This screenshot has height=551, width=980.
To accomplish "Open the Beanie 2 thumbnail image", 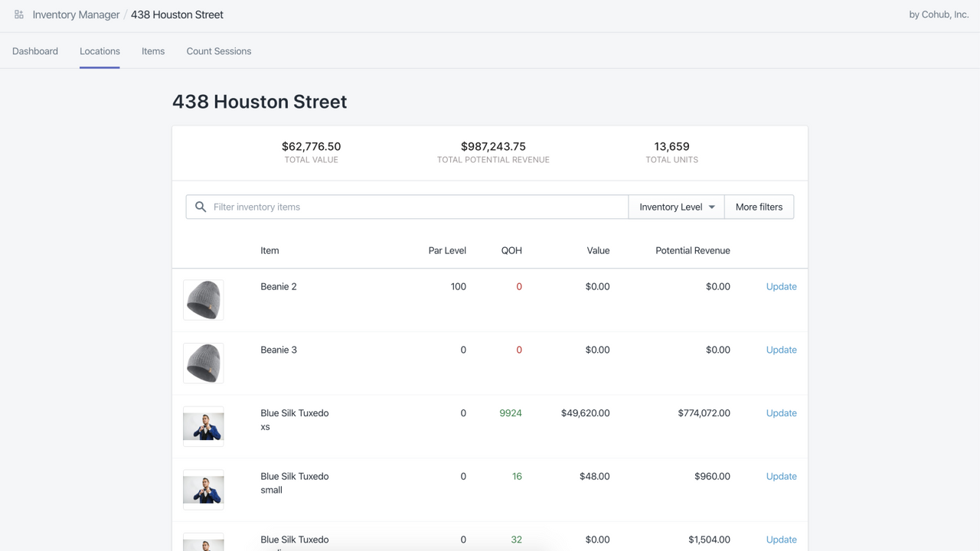I will [204, 300].
